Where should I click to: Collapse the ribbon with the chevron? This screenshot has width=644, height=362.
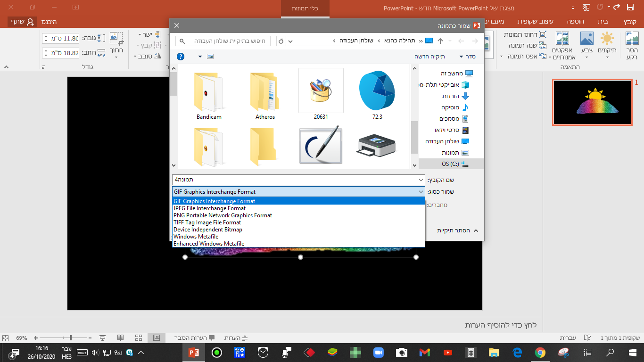pos(7,67)
